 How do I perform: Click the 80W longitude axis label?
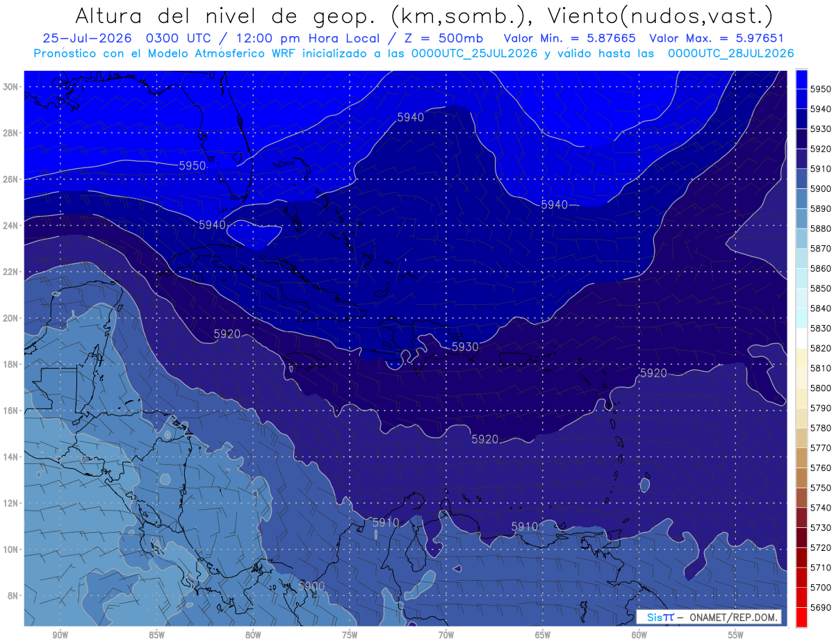253,635
